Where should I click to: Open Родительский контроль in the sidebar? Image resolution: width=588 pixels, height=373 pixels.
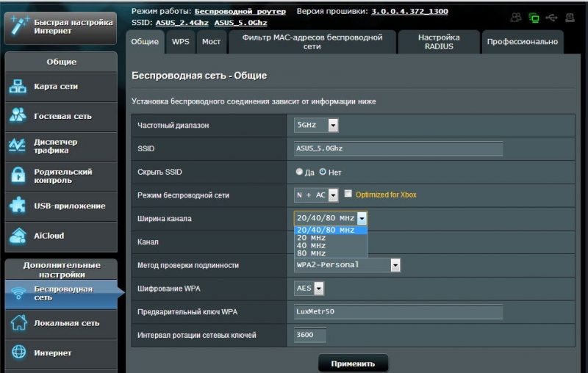pyautogui.click(x=61, y=176)
